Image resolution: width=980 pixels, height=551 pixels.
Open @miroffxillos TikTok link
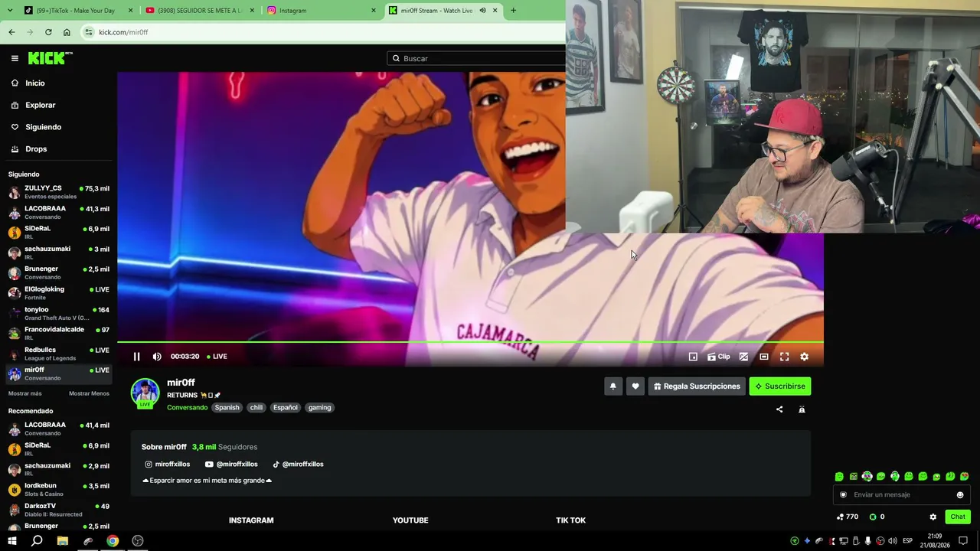tap(299, 465)
